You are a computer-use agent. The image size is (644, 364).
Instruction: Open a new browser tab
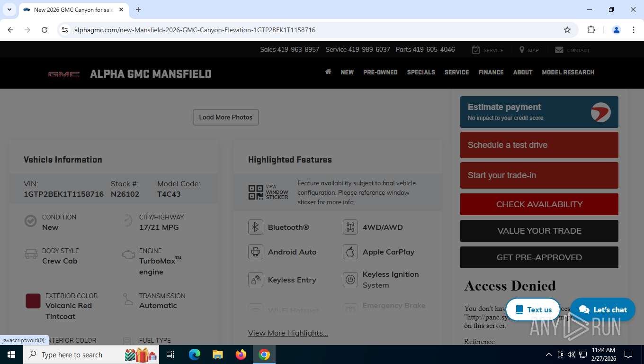click(138, 9)
